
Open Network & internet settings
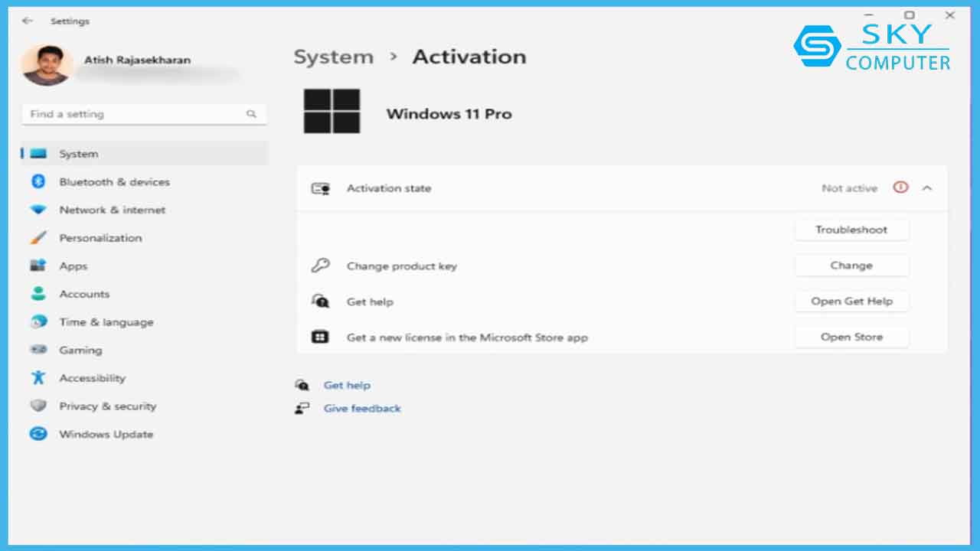pos(144,210)
